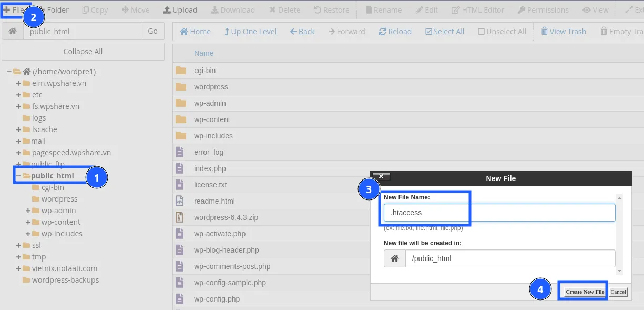The height and width of the screenshot is (310, 644).
Task: Expand the wp-includes tree node
Action: click(28, 234)
